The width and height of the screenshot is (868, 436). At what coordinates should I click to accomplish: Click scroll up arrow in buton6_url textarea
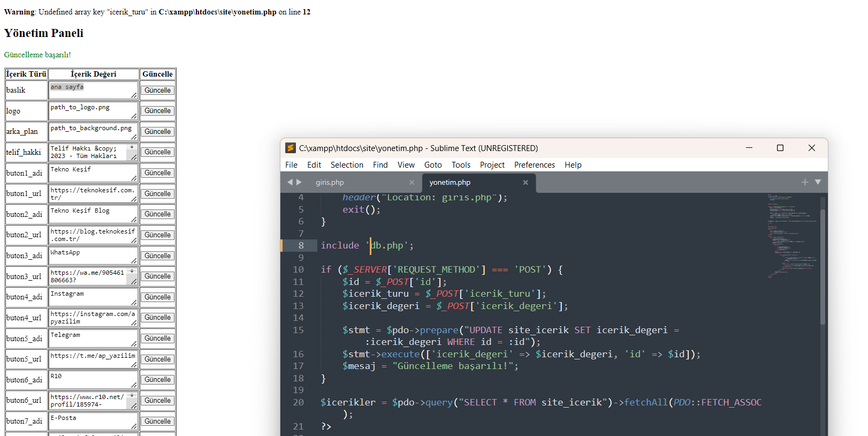[132, 395]
